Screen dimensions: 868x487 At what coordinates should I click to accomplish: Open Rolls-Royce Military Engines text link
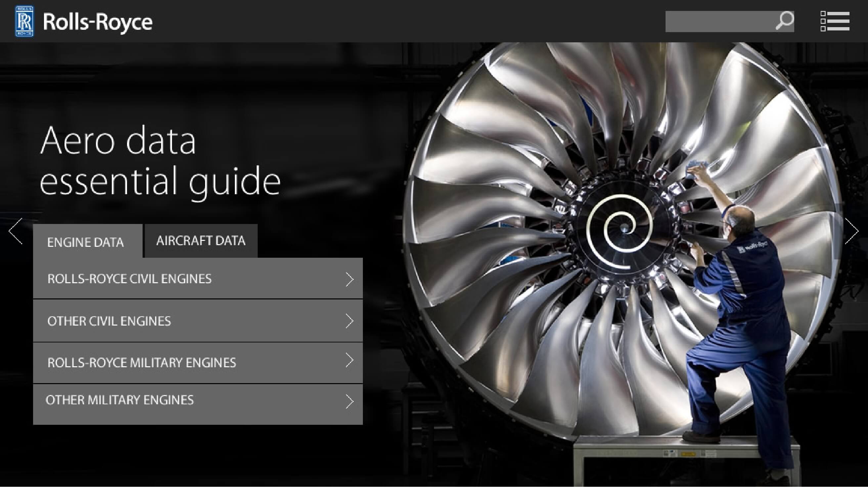coord(142,362)
